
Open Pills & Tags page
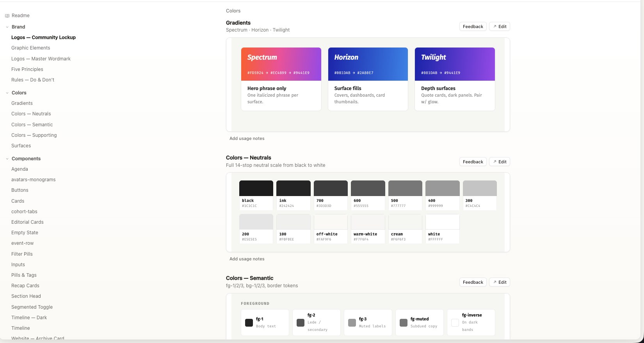pos(24,275)
